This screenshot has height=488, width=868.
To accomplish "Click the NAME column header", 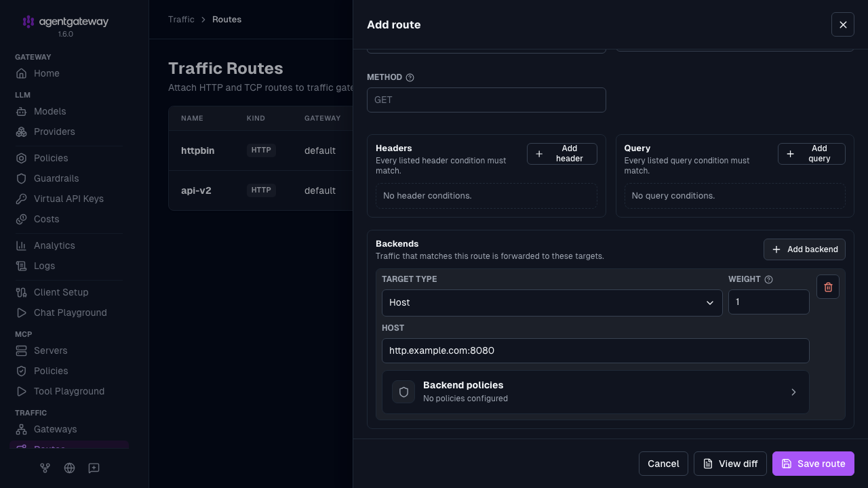I will 192,119.
